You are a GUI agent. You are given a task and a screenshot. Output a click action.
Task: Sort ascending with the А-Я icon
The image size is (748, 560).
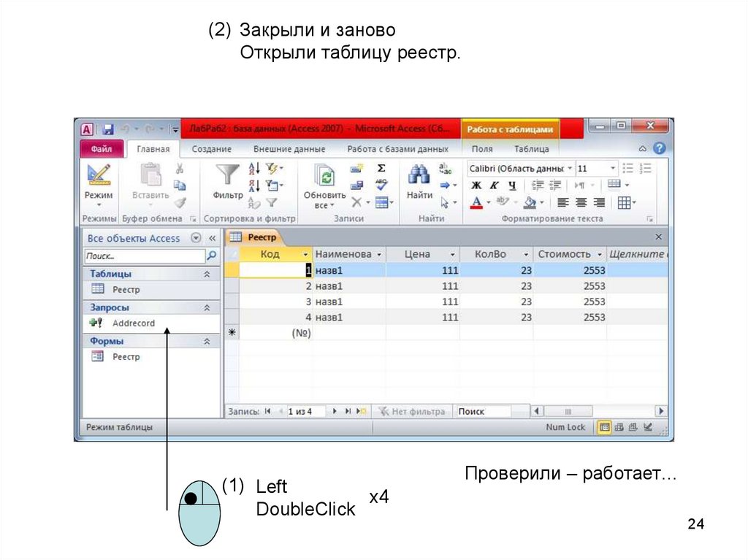click(x=255, y=169)
